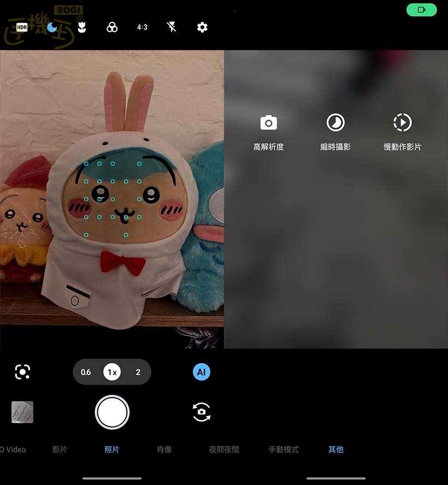Screen dimensions: 448x485
Task: Toggle the HDR mode icon
Action: (x=22, y=27)
